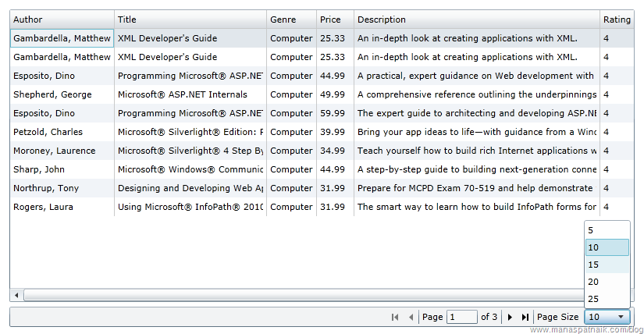Click Genre cell in Rogers, Laura row
The image size is (644, 334).
click(292, 207)
